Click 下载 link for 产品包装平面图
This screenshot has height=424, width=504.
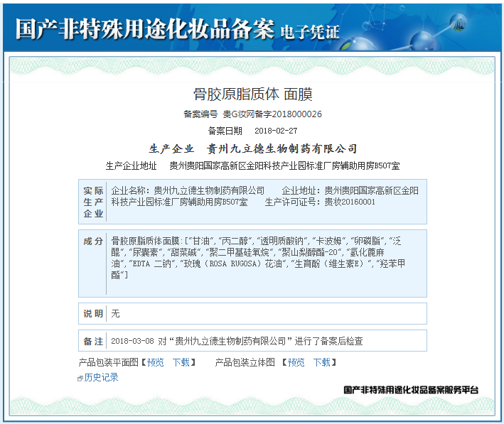181,362
